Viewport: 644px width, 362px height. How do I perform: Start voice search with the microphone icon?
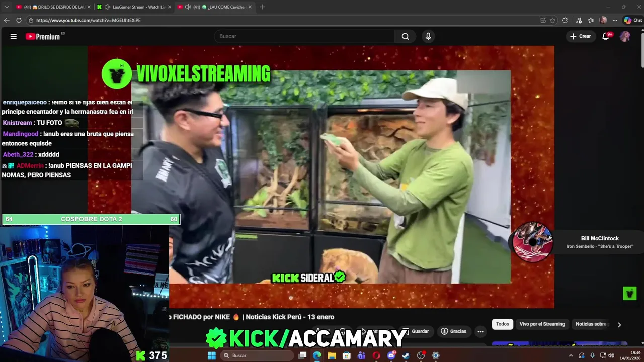click(428, 36)
